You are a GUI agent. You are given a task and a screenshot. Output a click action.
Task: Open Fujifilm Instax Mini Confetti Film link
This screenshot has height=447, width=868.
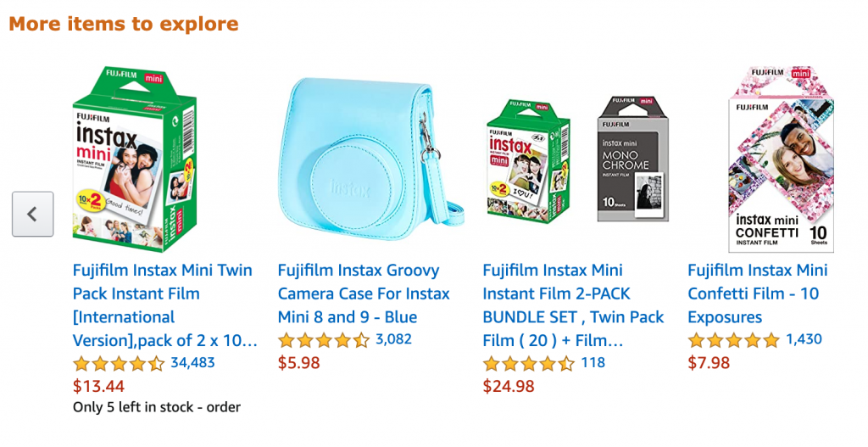coord(758,293)
